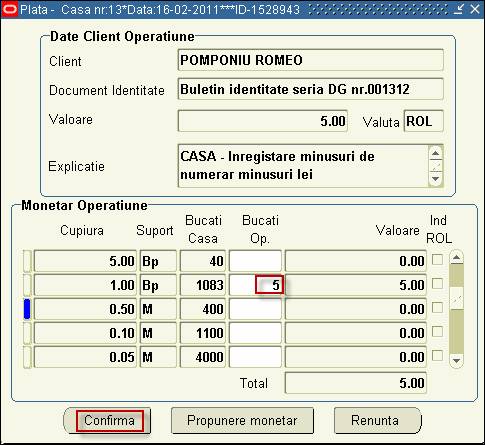Click the Bucati Op. field for 0.50 row
Screen dimensions: 485x445
255,309
